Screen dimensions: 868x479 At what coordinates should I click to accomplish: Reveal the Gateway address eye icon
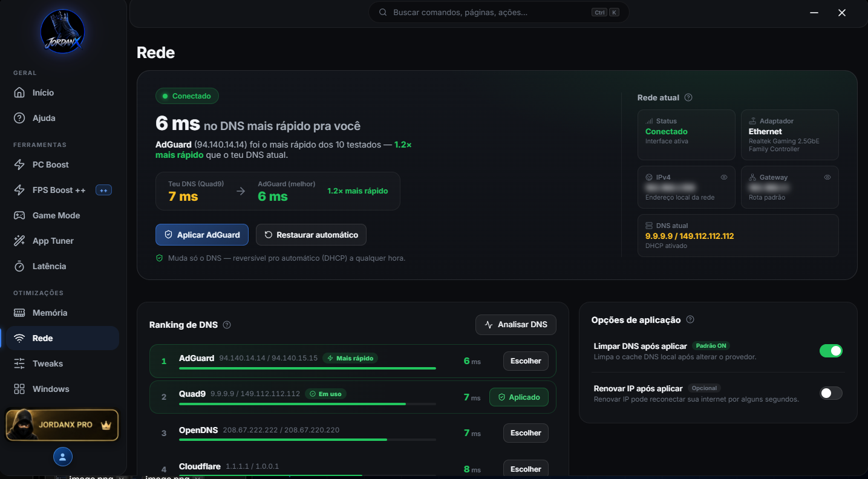click(x=827, y=177)
